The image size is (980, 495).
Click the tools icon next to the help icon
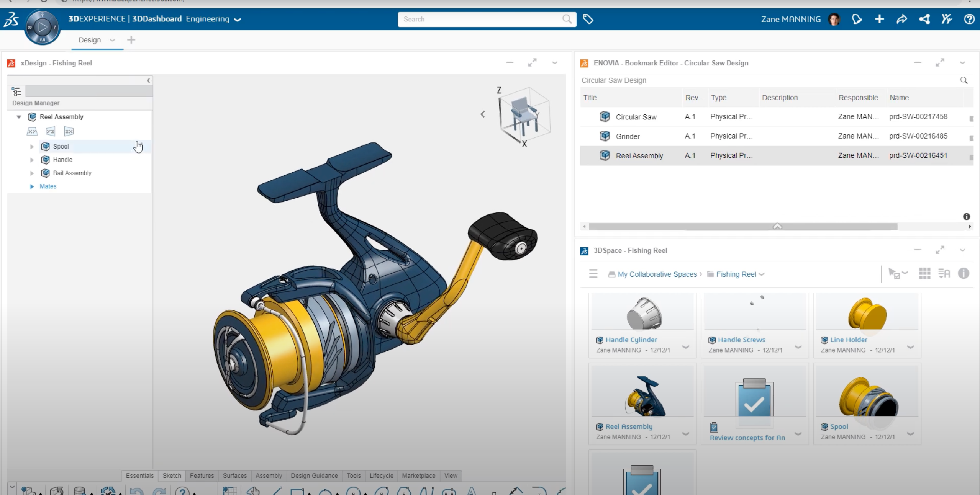(946, 19)
